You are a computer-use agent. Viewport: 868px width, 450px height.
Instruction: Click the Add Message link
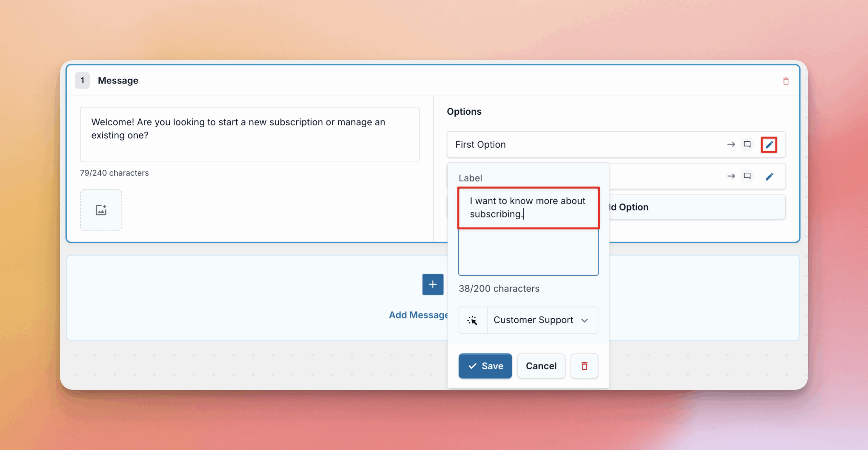coord(418,315)
